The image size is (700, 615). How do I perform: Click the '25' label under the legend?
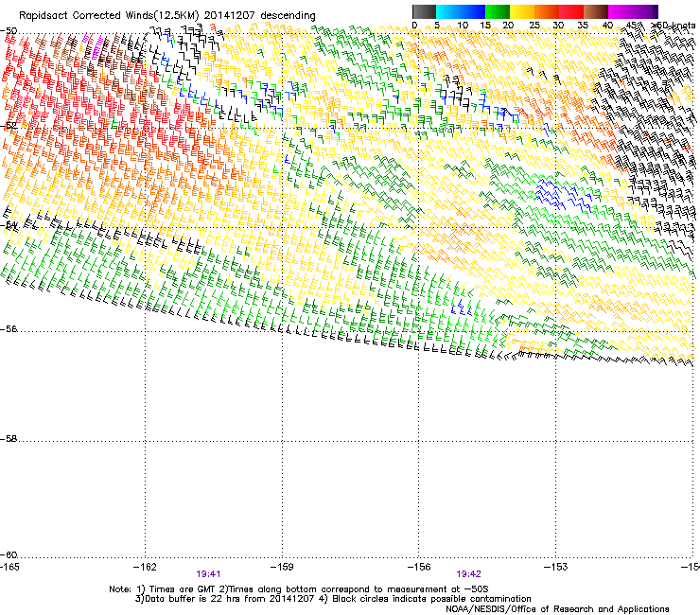tap(534, 25)
